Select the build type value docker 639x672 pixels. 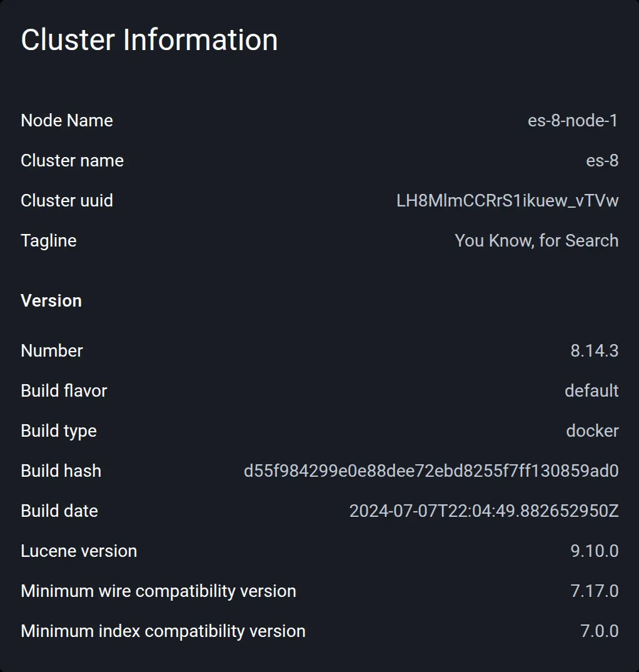pyautogui.click(x=592, y=431)
